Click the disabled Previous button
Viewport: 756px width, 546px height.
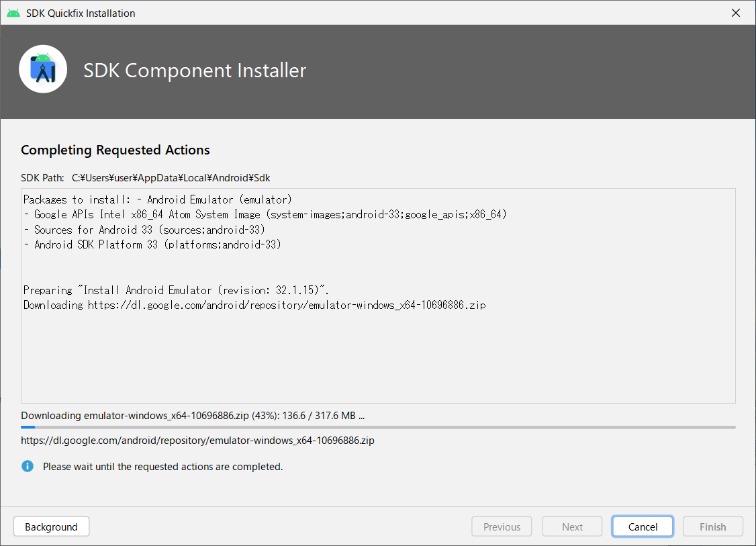[502, 526]
